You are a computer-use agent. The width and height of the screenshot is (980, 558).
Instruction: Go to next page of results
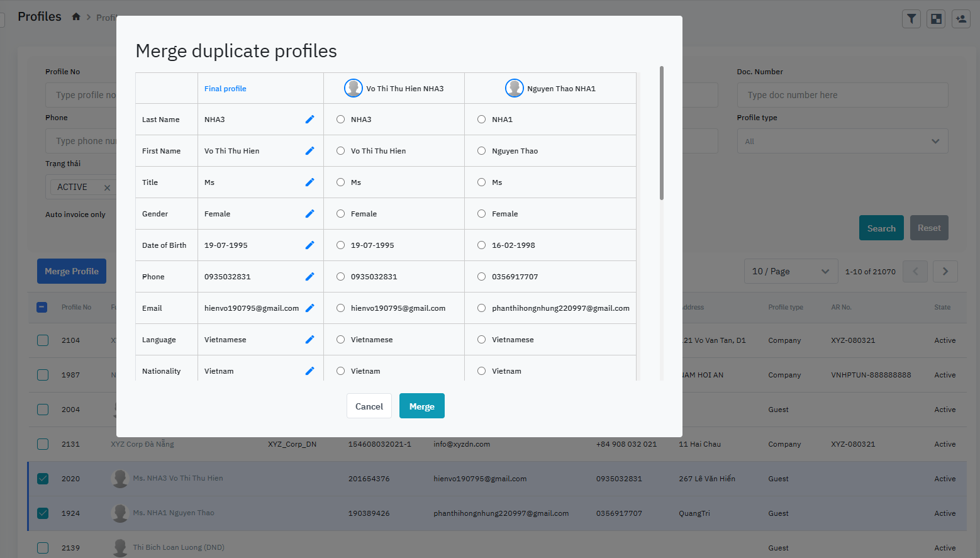[945, 271]
